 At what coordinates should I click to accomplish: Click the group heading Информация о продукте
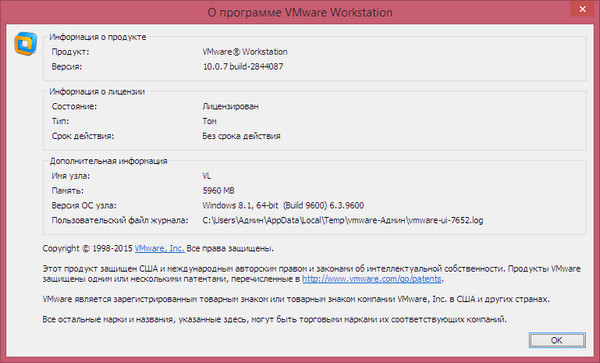click(98, 37)
